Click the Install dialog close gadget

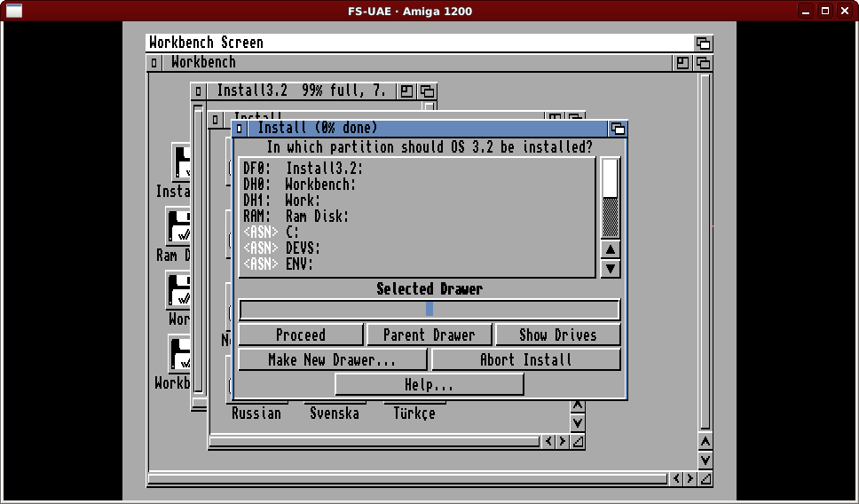click(x=239, y=129)
